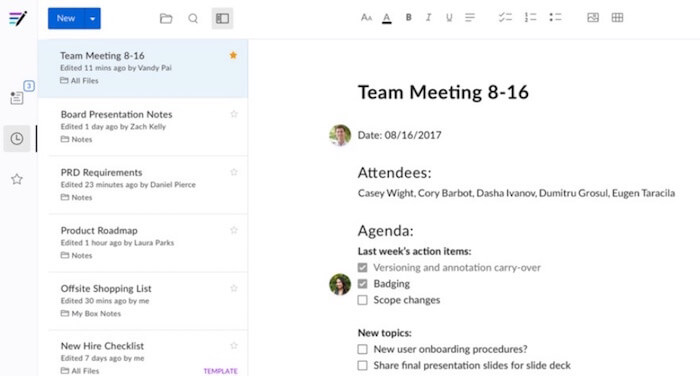Image resolution: width=700 pixels, height=376 pixels.
Task: Insert a numbered list
Action: coord(530,17)
